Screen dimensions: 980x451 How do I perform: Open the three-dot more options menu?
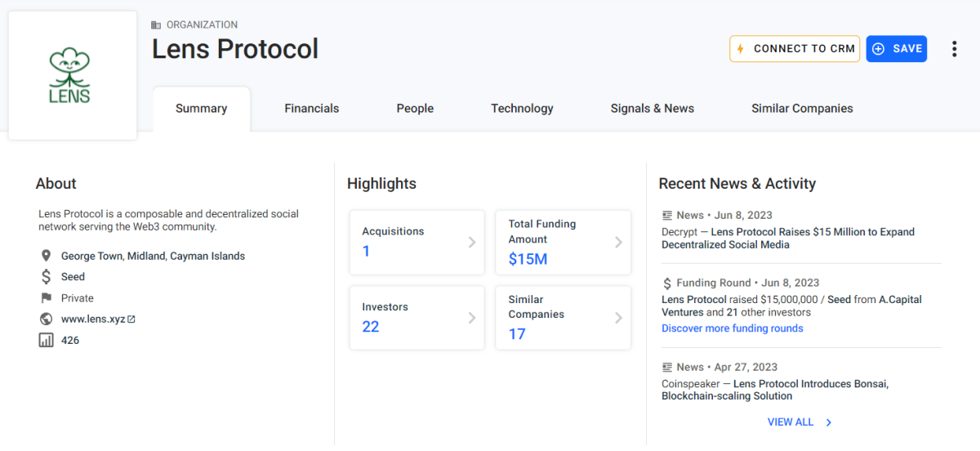coord(954,49)
